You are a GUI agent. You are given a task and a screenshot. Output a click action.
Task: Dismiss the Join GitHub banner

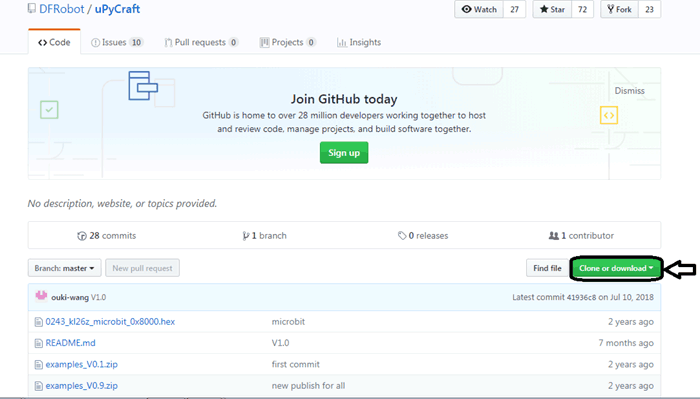629,91
